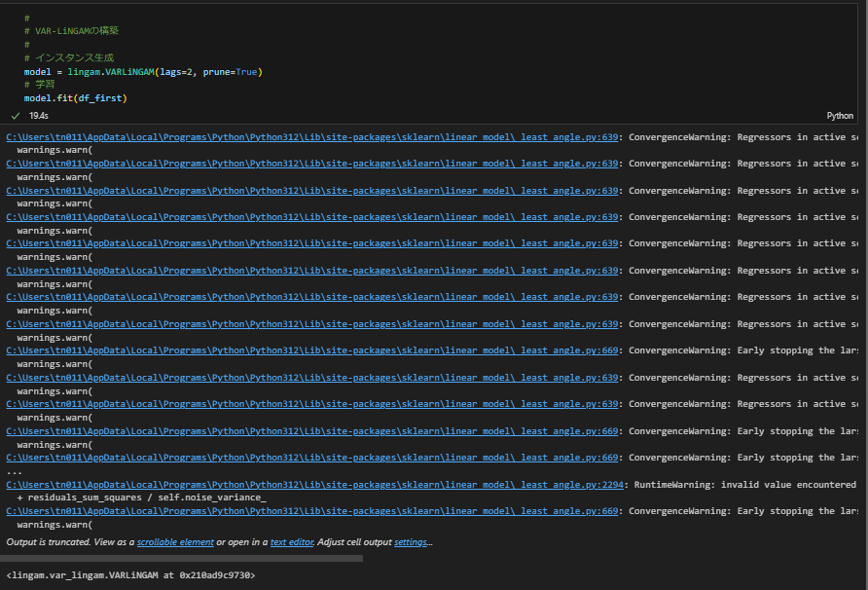
Task: Click the green execution success checkmark
Action: tap(16, 115)
